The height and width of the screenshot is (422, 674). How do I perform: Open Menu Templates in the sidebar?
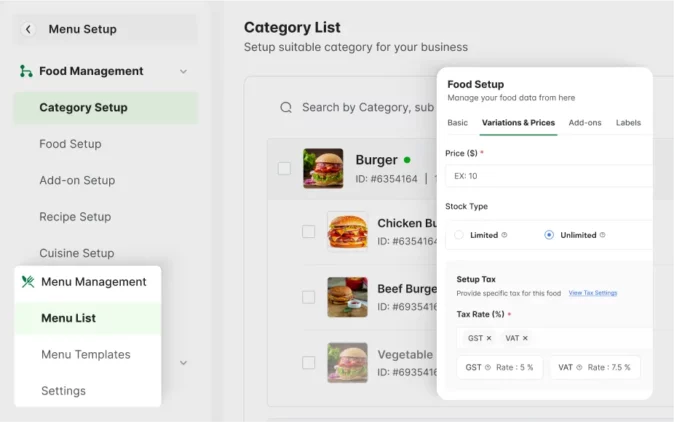86,354
